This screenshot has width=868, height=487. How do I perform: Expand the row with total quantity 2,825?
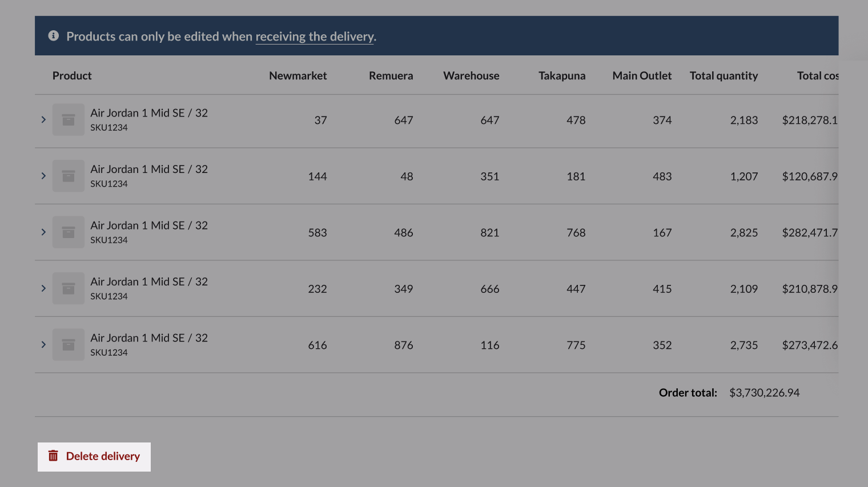point(43,232)
